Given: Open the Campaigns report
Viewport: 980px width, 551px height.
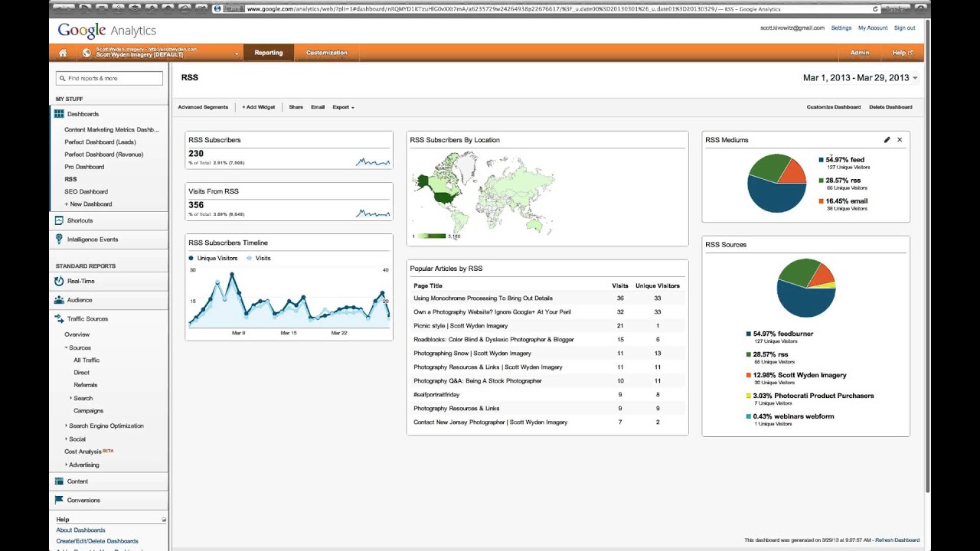Looking at the screenshot, I should click(88, 411).
